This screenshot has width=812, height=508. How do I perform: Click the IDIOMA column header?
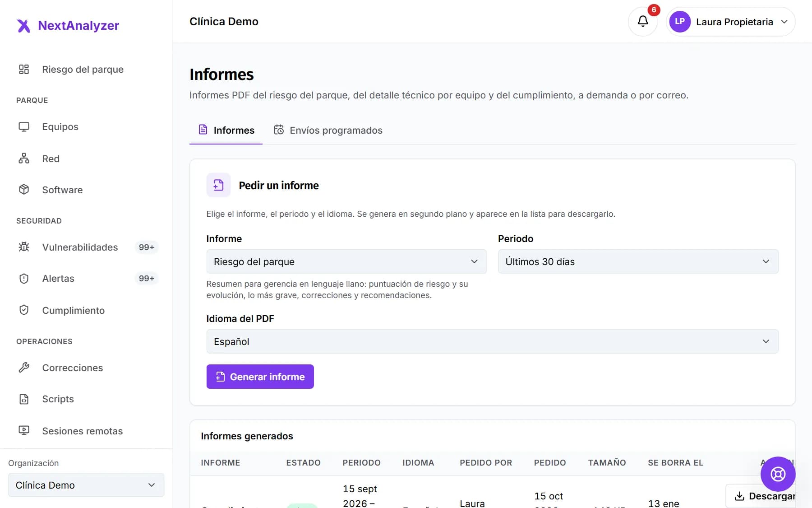tap(418, 463)
